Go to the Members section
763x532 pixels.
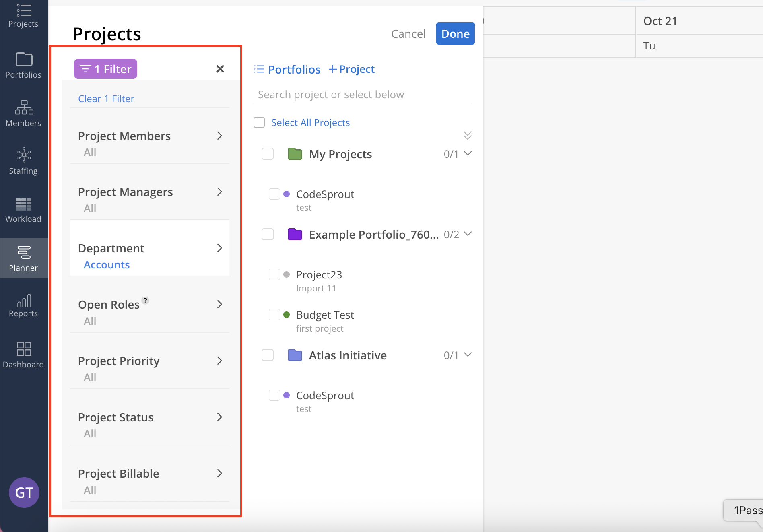coord(23,113)
